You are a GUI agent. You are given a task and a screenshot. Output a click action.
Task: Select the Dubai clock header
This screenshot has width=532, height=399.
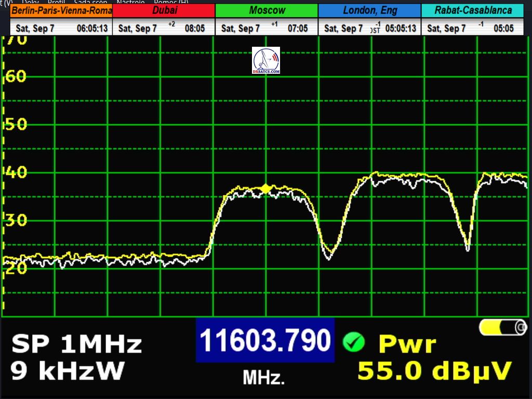[164, 10]
